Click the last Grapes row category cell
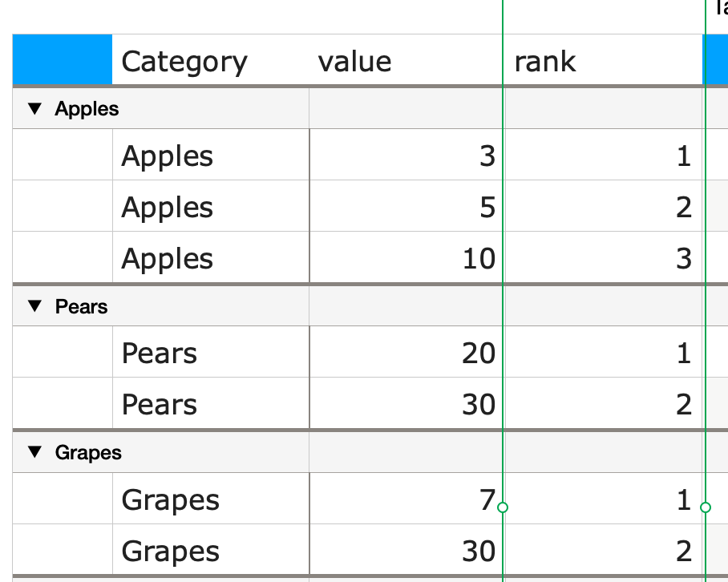 (211, 550)
